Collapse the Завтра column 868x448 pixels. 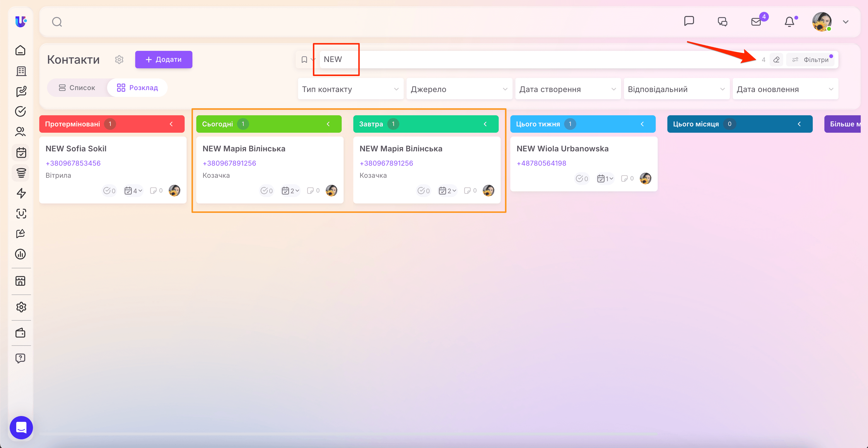(485, 124)
